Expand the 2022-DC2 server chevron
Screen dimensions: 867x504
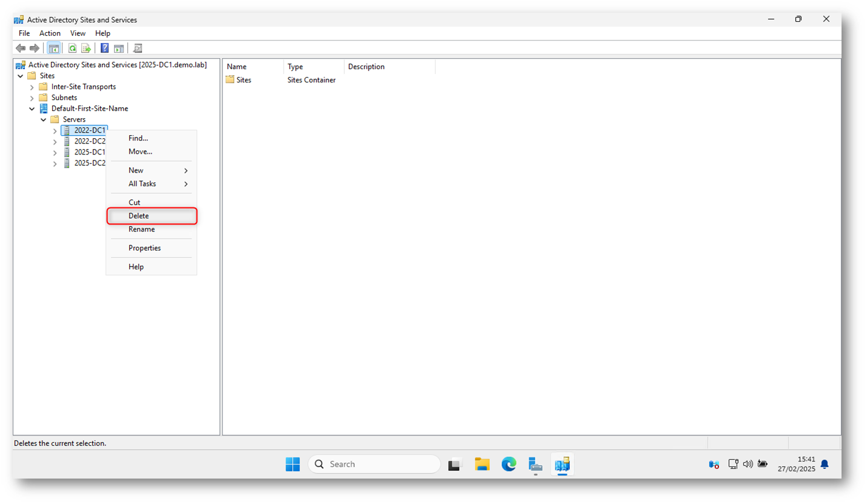click(55, 142)
